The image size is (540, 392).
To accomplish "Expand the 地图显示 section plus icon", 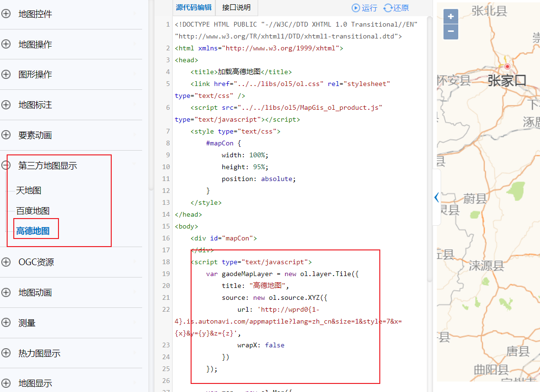I will click(6, 383).
